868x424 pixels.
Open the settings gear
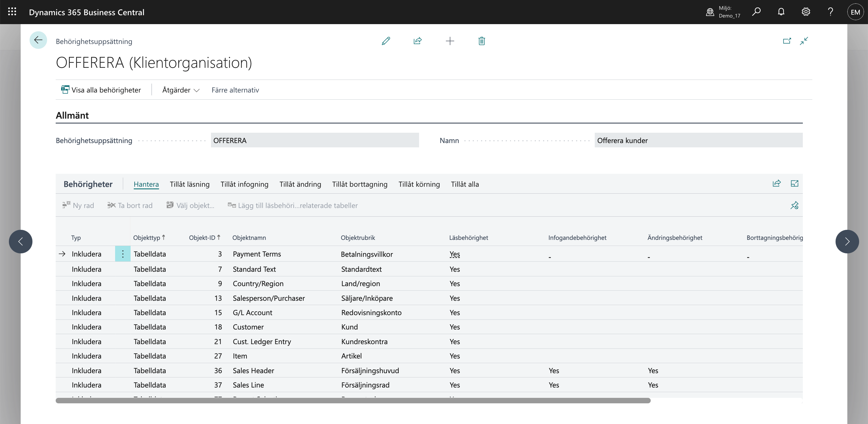pos(806,12)
